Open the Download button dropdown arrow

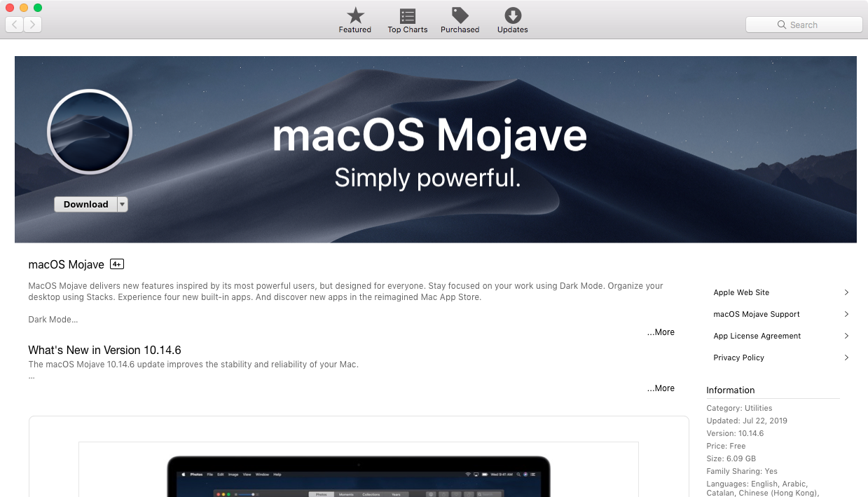tap(123, 204)
